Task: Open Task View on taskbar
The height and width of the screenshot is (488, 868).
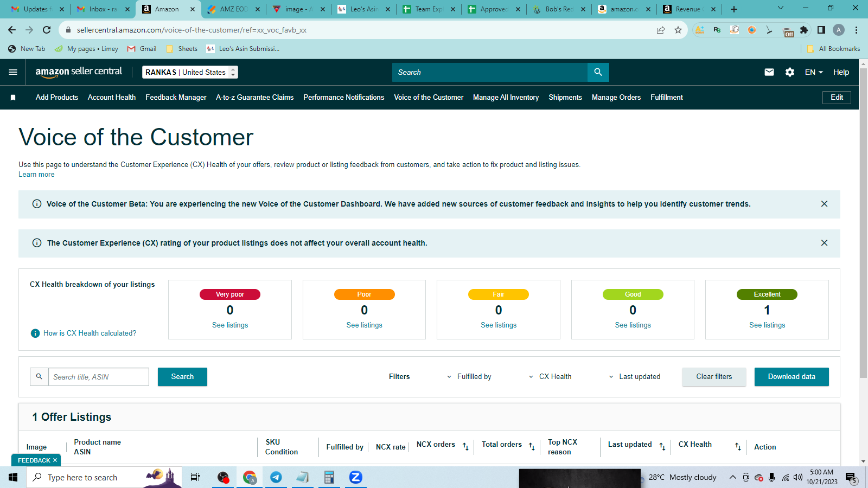Action: [x=195, y=477]
